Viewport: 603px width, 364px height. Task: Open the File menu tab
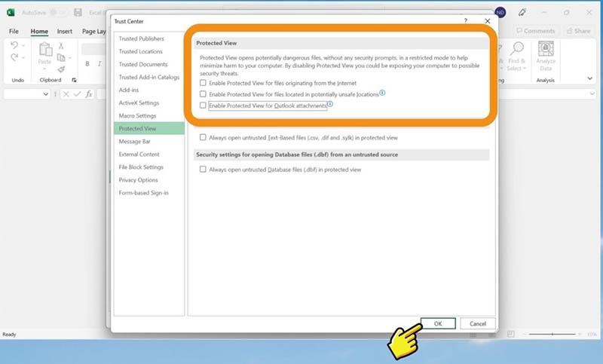(x=14, y=31)
